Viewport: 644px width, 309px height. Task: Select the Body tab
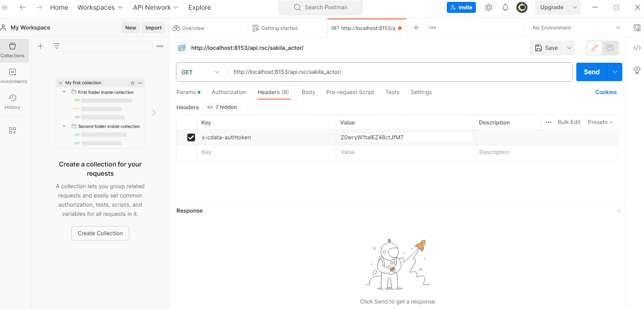308,92
